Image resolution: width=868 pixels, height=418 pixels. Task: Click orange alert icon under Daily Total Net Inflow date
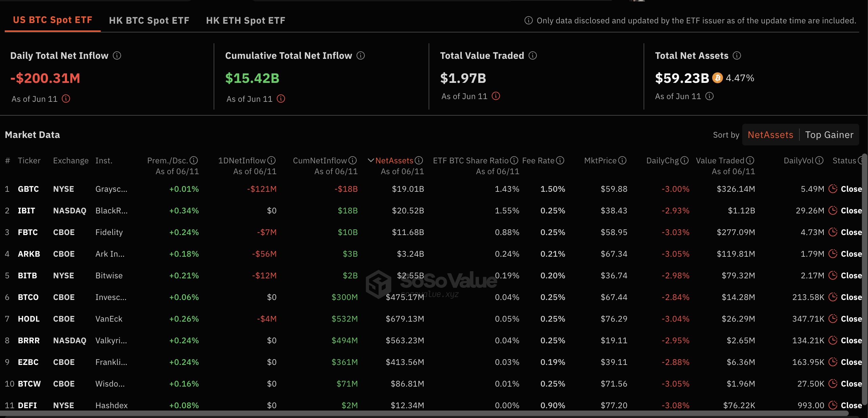click(x=66, y=99)
